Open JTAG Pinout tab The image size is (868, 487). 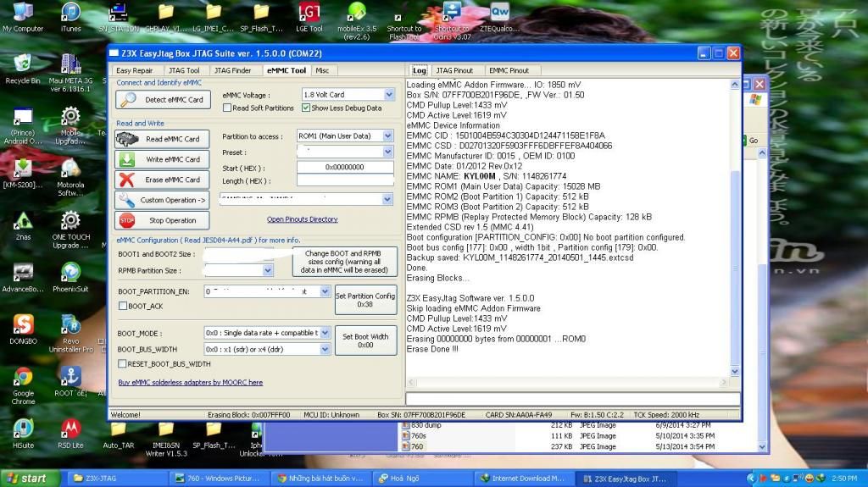[x=454, y=70]
